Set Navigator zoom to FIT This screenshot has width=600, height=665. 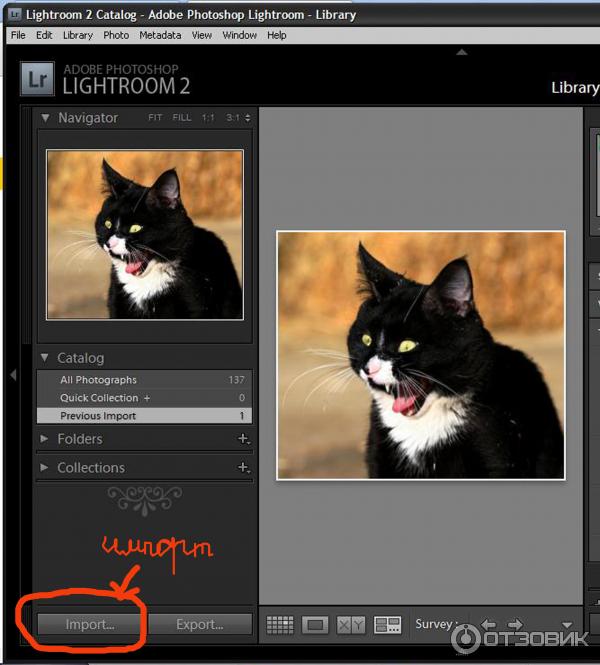155,118
